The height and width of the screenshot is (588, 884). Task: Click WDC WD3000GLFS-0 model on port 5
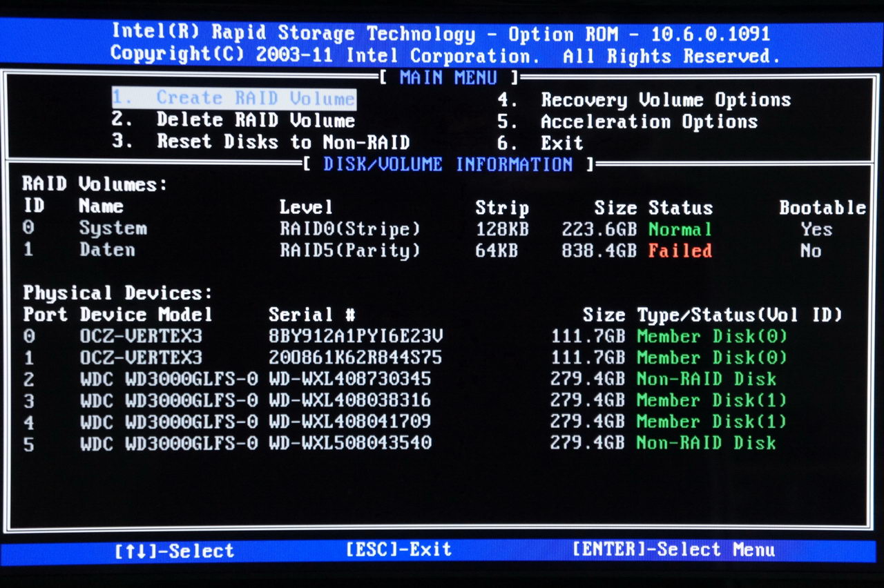click(x=169, y=443)
